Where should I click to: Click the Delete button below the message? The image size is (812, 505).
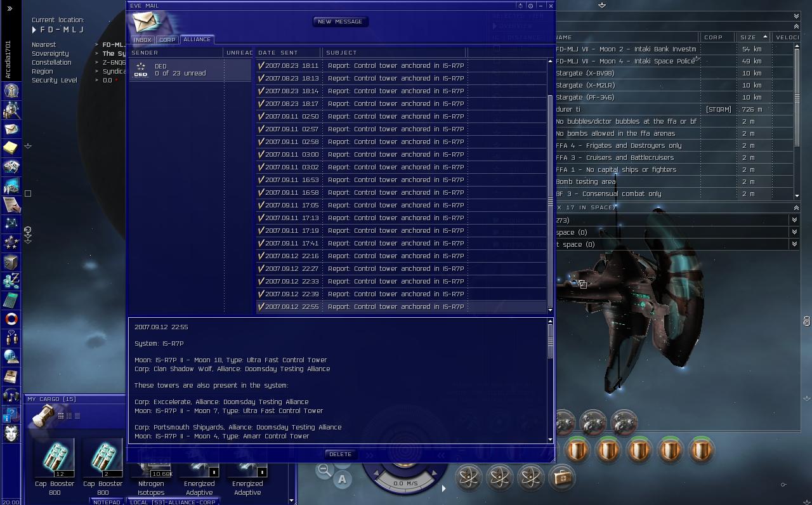pos(340,454)
